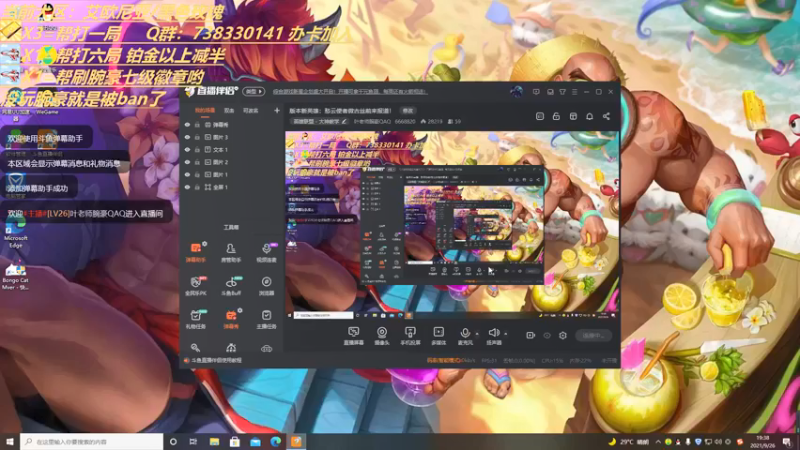Expand microphone options arrow

[x=477, y=334]
